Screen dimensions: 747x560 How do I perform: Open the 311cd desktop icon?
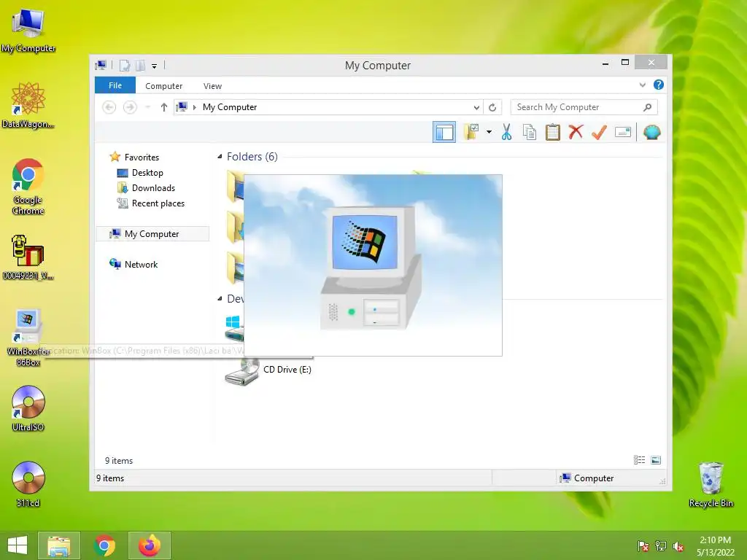pos(28,484)
